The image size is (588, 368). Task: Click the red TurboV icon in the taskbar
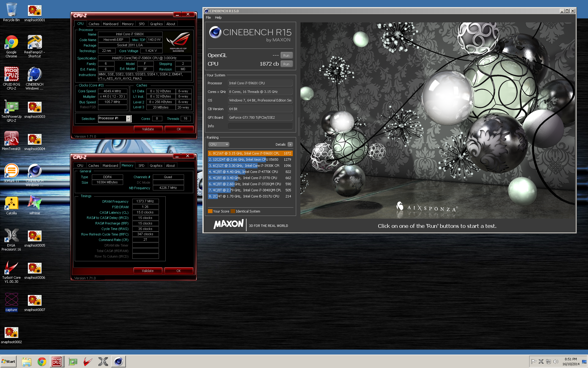coord(88,362)
